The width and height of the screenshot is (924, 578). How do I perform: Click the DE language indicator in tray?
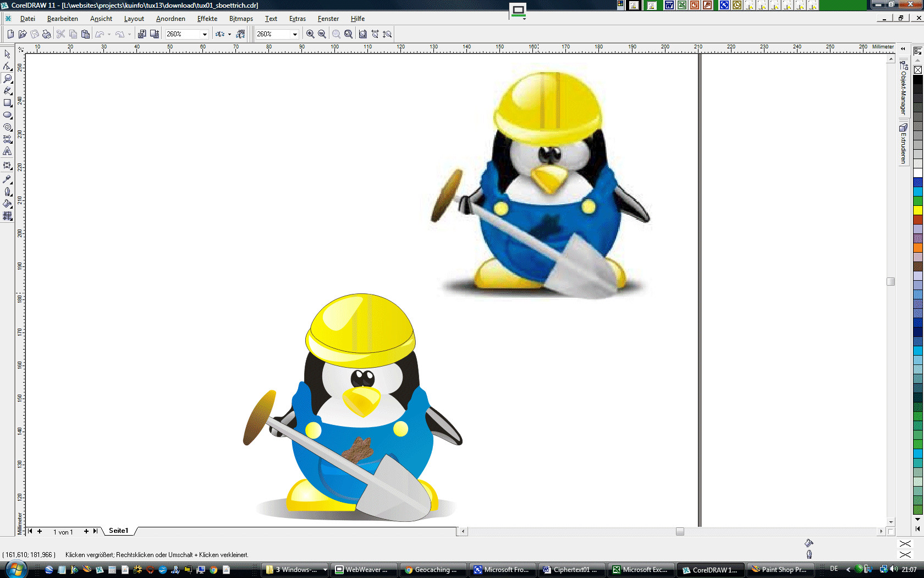tap(834, 569)
